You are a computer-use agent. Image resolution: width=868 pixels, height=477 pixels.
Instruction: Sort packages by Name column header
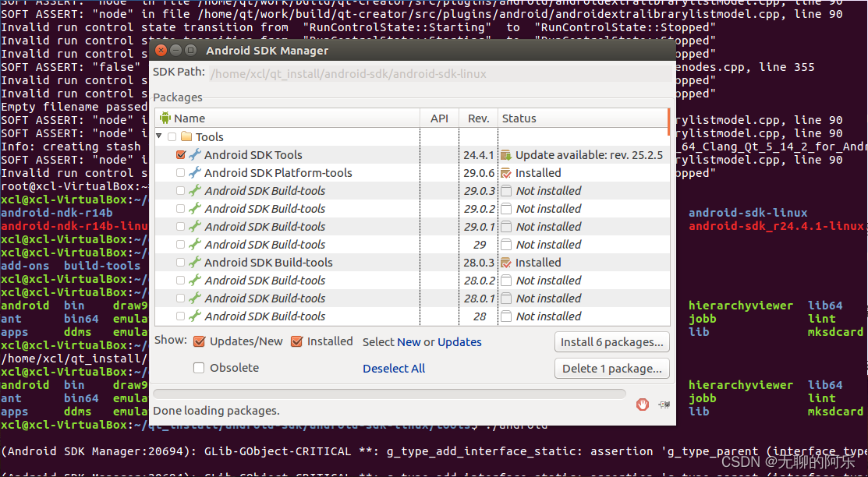click(287, 118)
